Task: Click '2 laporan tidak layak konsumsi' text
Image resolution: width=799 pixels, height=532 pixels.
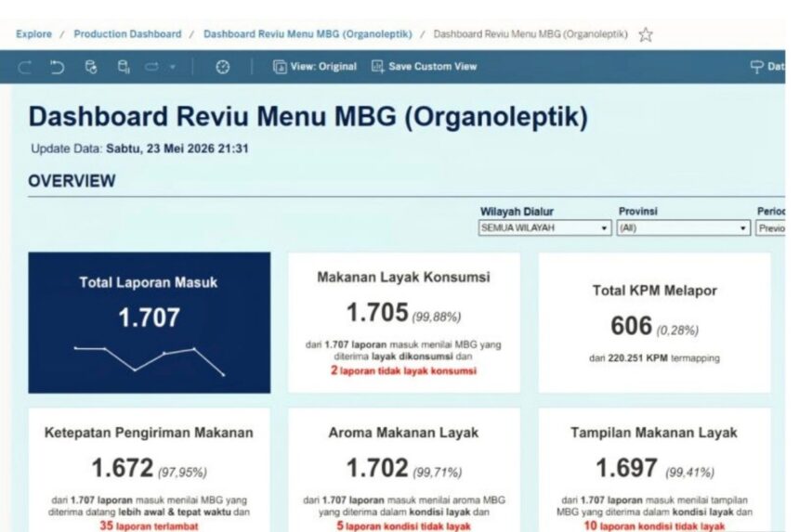Action: (403, 370)
